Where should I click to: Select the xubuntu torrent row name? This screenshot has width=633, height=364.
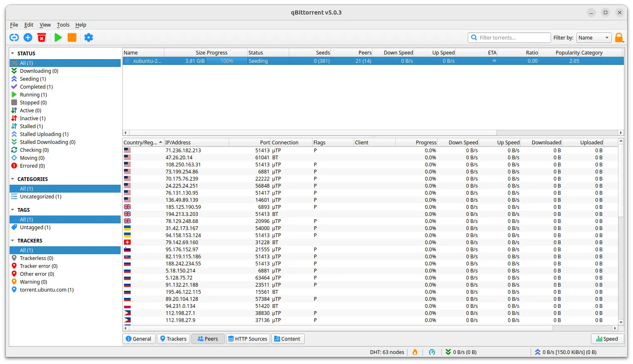point(147,61)
